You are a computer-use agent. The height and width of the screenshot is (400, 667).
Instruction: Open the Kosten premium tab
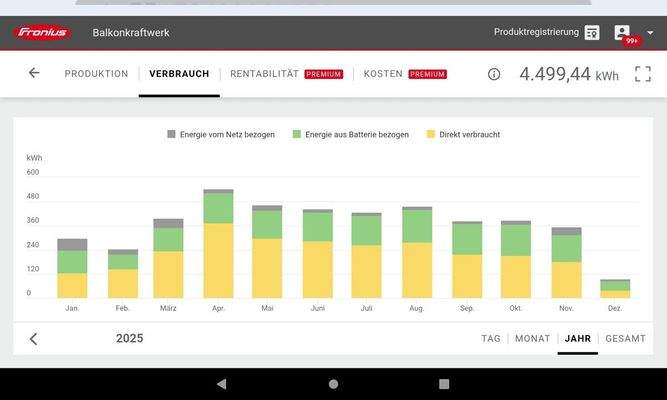coord(404,74)
